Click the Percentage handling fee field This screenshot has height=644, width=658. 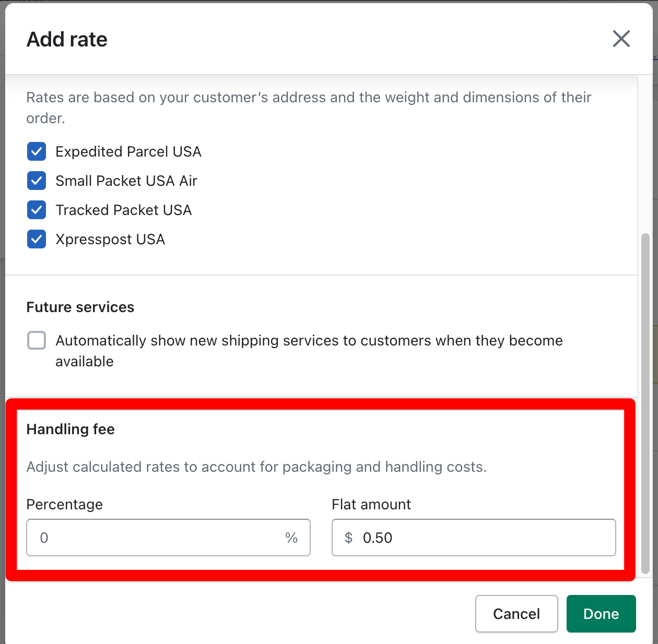tap(157, 538)
